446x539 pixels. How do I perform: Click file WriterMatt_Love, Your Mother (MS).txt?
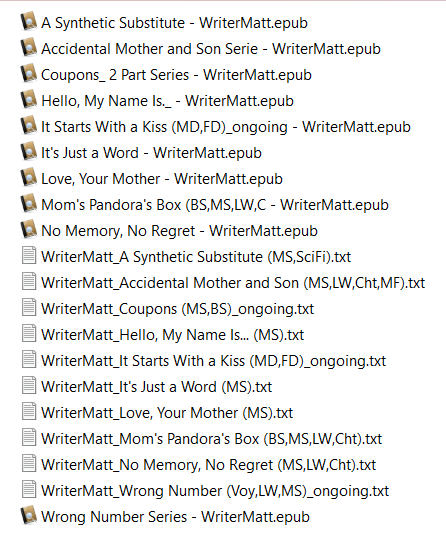[167, 413]
